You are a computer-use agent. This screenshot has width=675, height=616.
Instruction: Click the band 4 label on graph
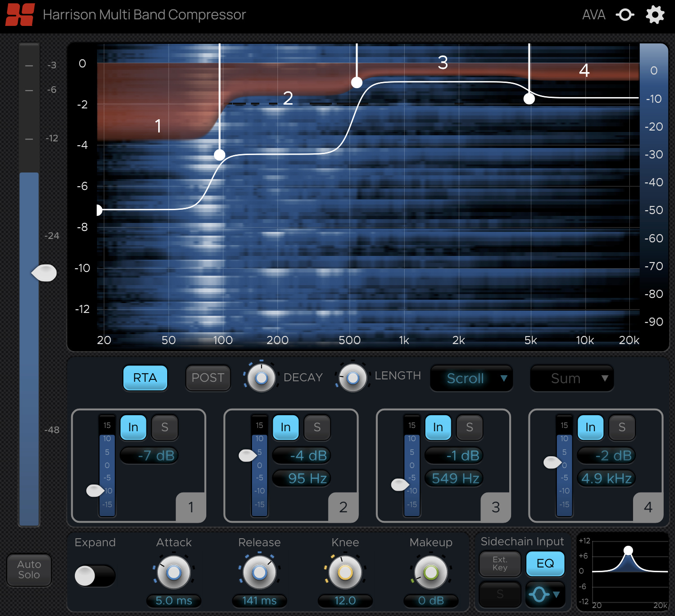coord(584,70)
